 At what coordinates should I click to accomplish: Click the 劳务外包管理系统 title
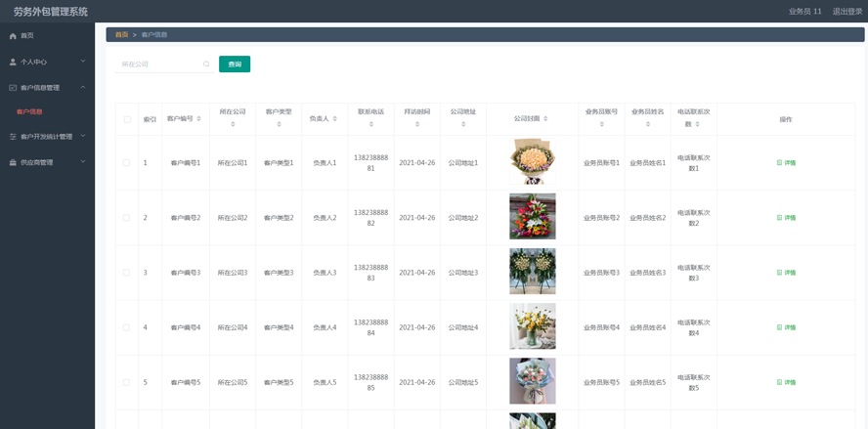tap(51, 12)
